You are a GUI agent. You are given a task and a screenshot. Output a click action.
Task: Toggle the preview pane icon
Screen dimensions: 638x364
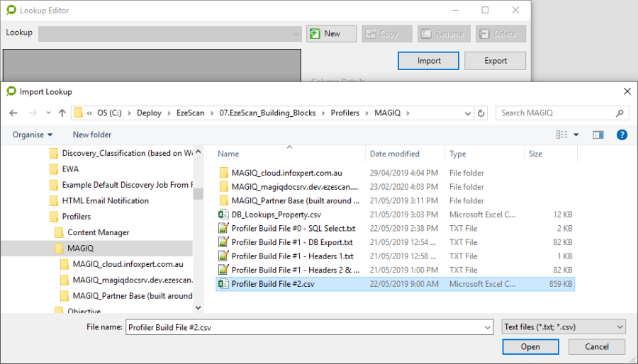(x=598, y=135)
